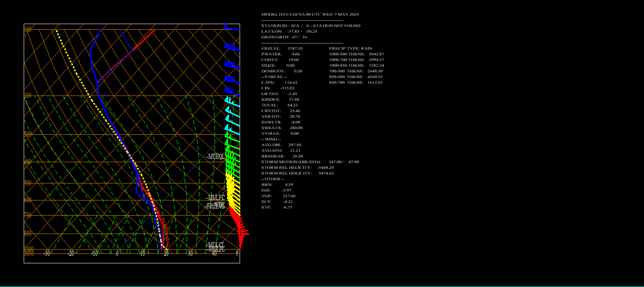Click the 20 temperature axis label
This screenshot has width=644, height=287.
[x=166, y=253]
